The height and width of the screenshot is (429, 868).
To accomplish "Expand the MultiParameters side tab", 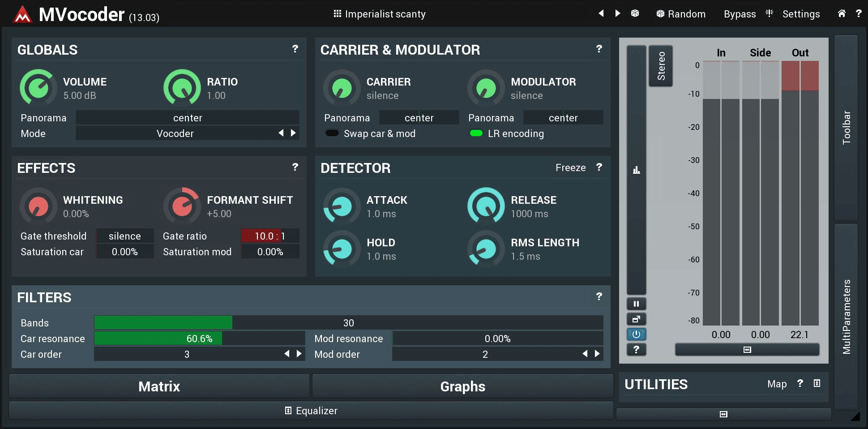I will [x=846, y=317].
